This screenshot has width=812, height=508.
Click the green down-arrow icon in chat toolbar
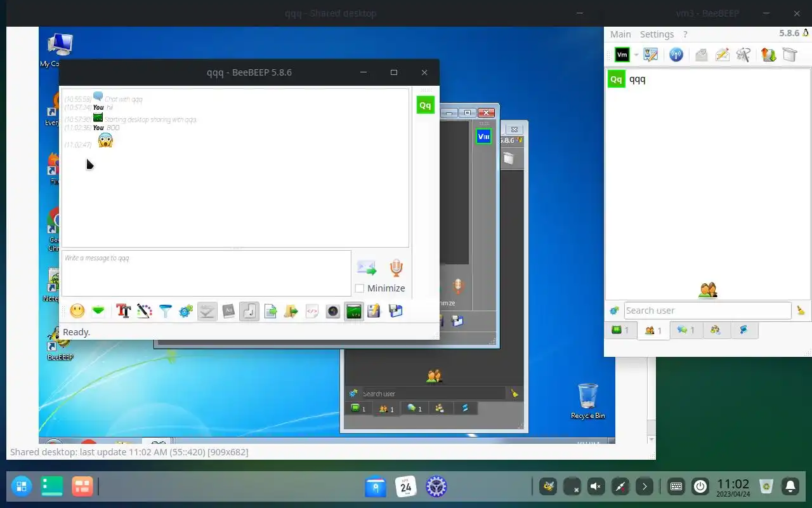(98, 311)
